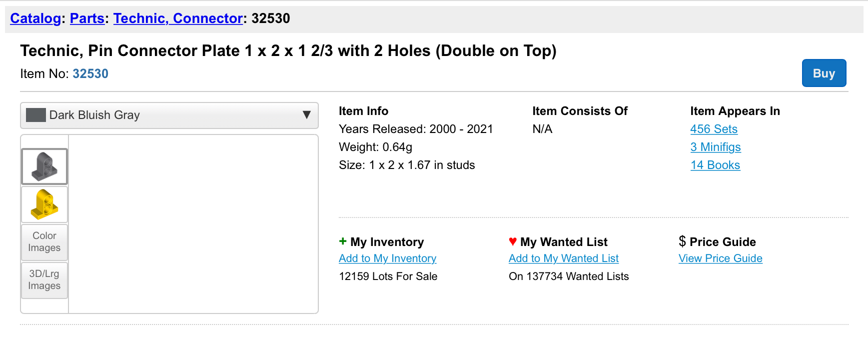
Task: Click Add to My Wanted List
Action: (x=564, y=258)
